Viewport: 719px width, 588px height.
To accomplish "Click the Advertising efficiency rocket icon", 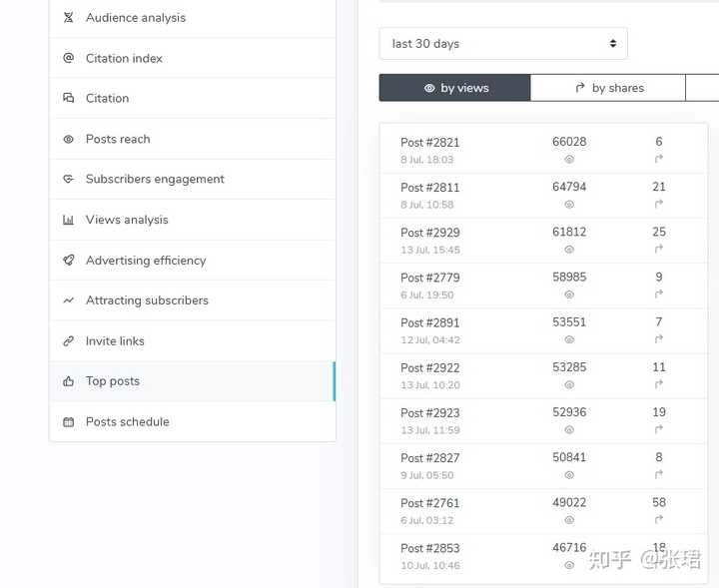I will 68,260.
